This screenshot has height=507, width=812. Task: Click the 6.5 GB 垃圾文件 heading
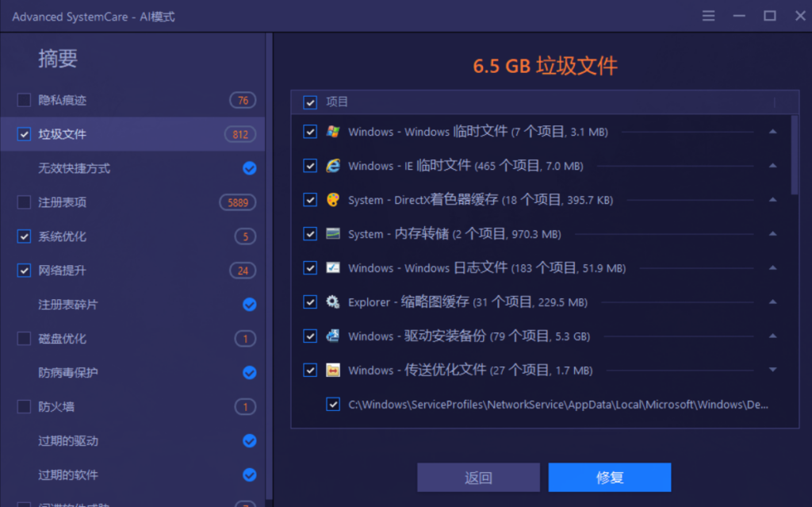pyautogui.click(x=545, y=66)
